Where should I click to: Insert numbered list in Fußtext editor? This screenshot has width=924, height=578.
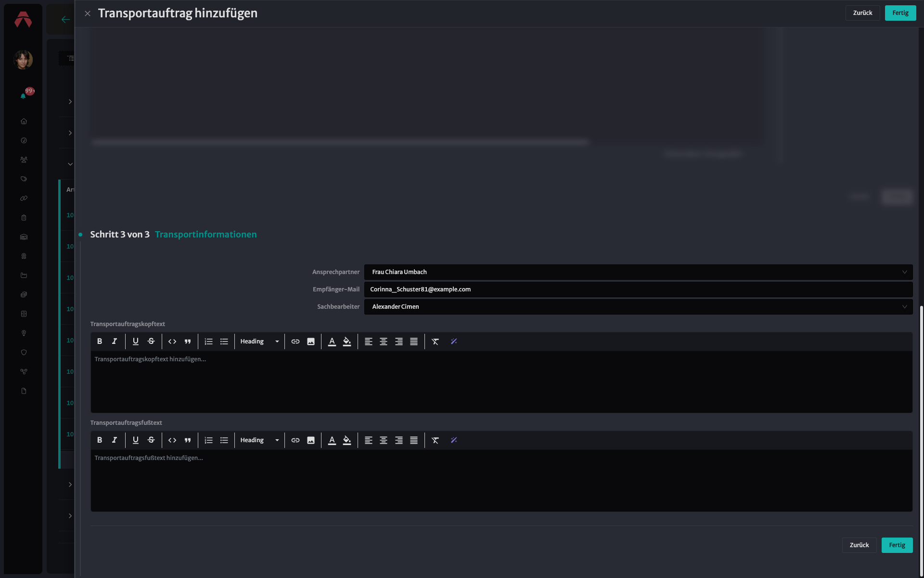[209, 440]
